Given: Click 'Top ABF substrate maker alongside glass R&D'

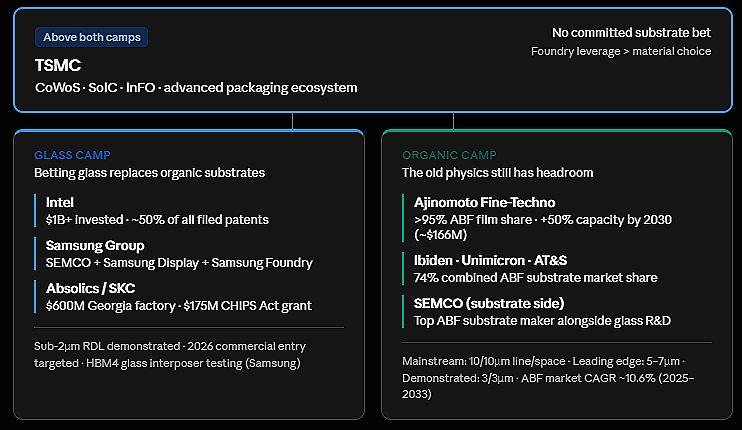Looking at the screenshot, I should [542, 321].
